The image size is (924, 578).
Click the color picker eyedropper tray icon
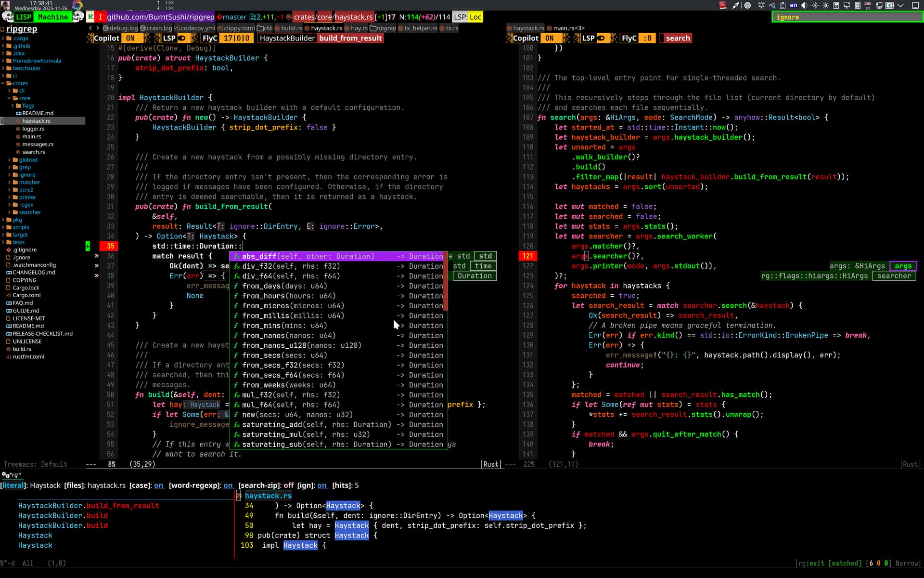735,5
